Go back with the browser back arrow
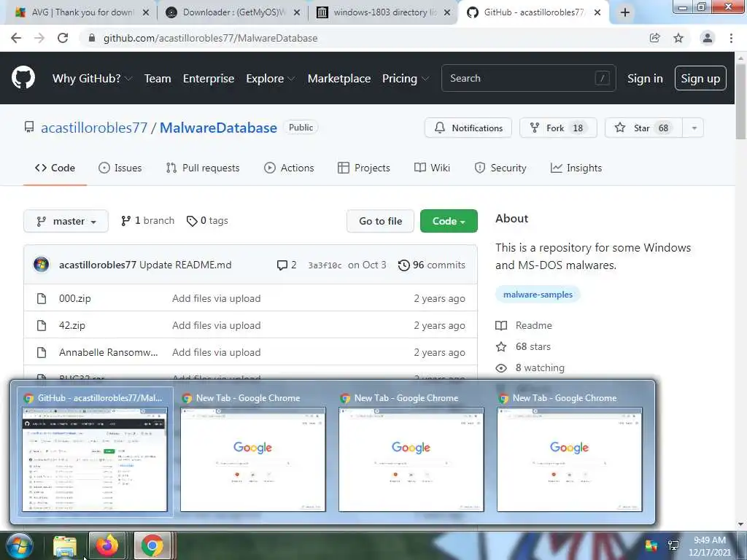 (x=16, y=38)
